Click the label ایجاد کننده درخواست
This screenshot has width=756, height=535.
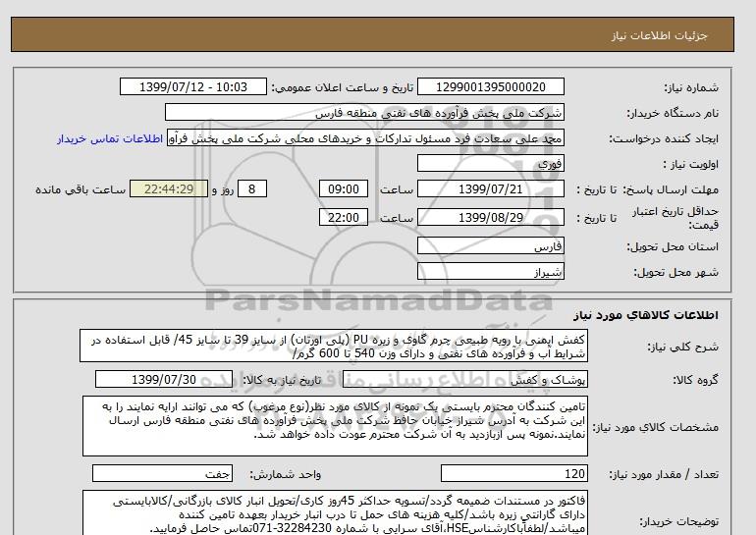click(664, 138)
